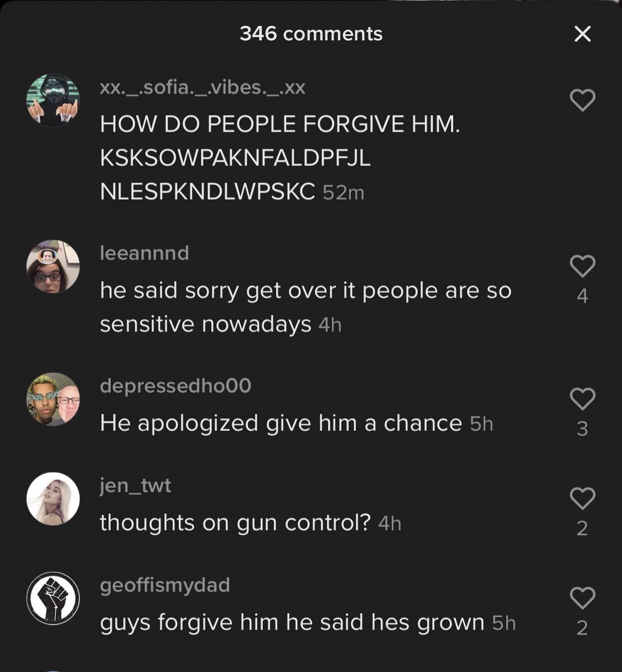
Task: Close the comments panel with X
Action: point(583,34)
